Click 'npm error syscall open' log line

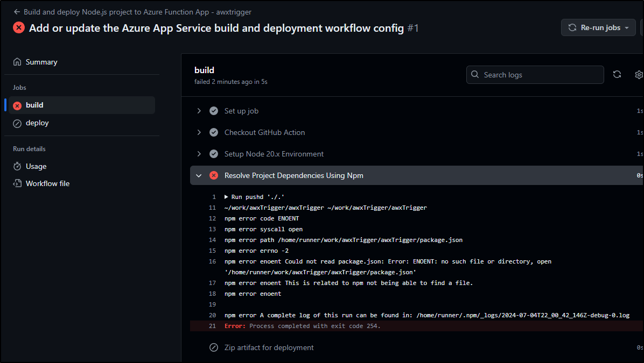coord(263,229)
